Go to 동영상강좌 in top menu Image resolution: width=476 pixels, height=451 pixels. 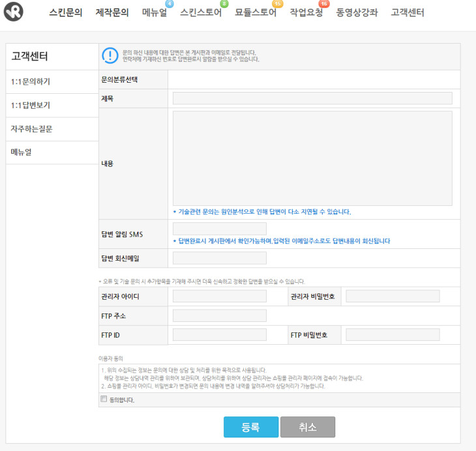357,12
